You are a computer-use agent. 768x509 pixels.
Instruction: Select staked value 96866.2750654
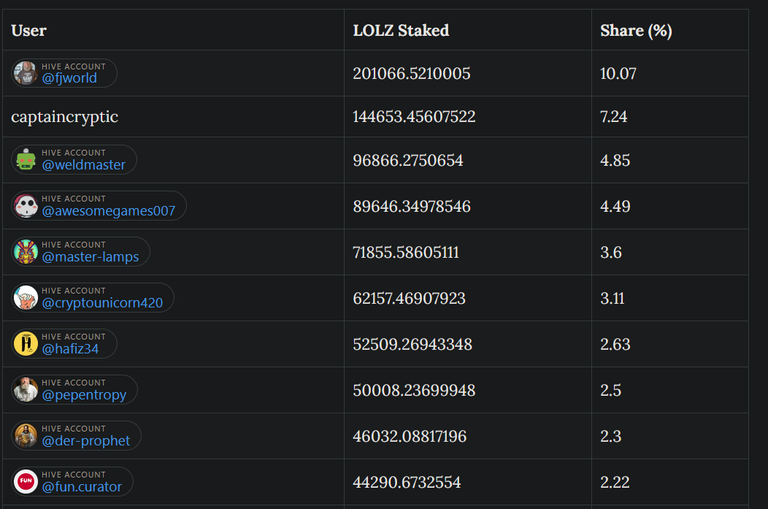(408, 160)
